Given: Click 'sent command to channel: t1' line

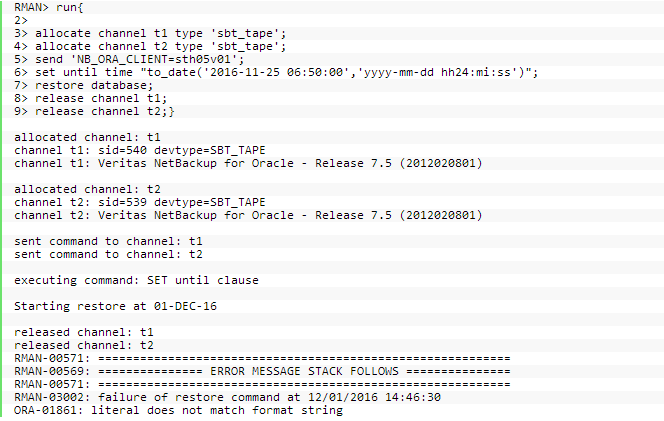Looking at the screenshot, I should (108, 241).
